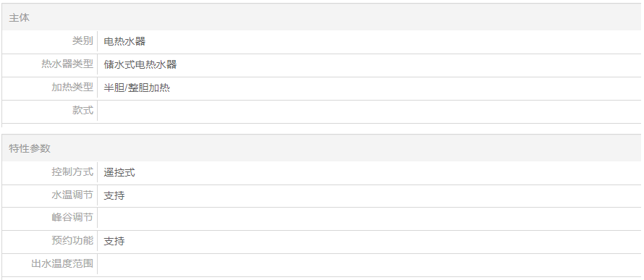
Task: Click 支持 next to 预约功能
Action: [x=114, y=241]
